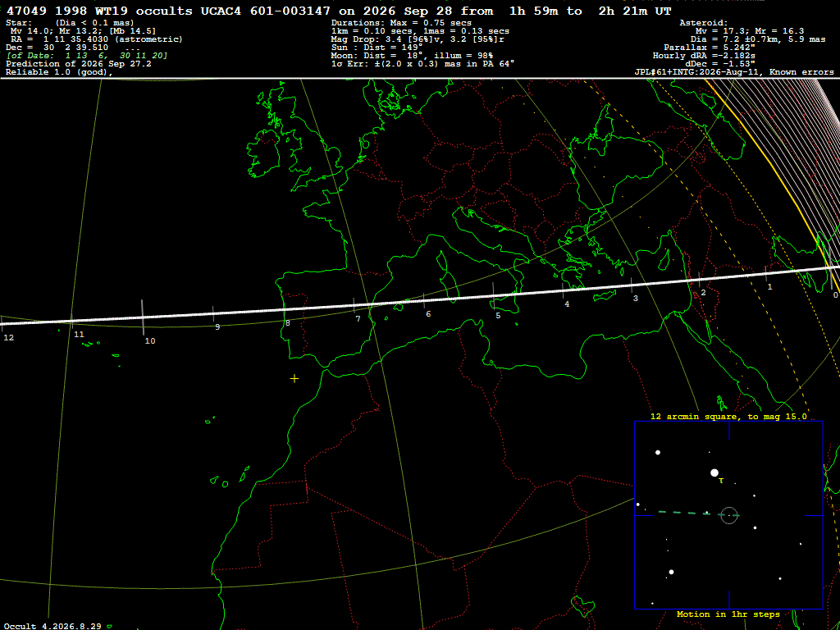The width and height of the screenshot is (840, 630).
Task: Click the 'Reliable 1.0 (good)' prediction text
Action: click(x=59, y=72)
